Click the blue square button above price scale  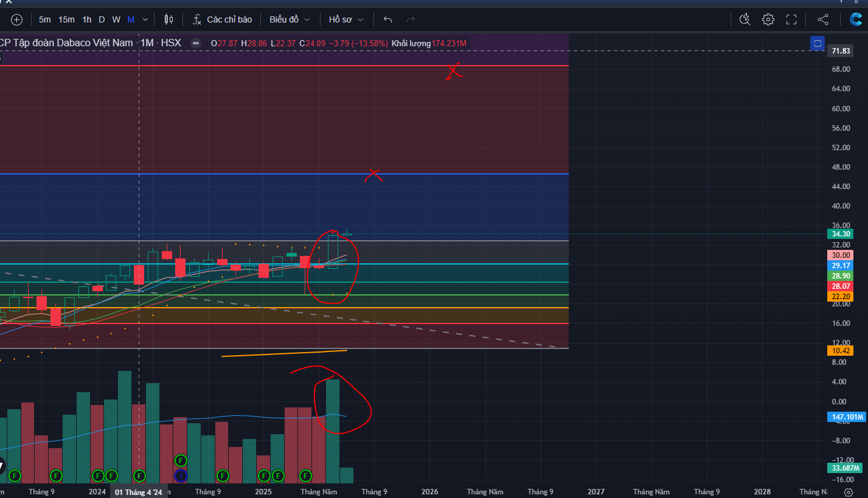[x=818, y=43]
